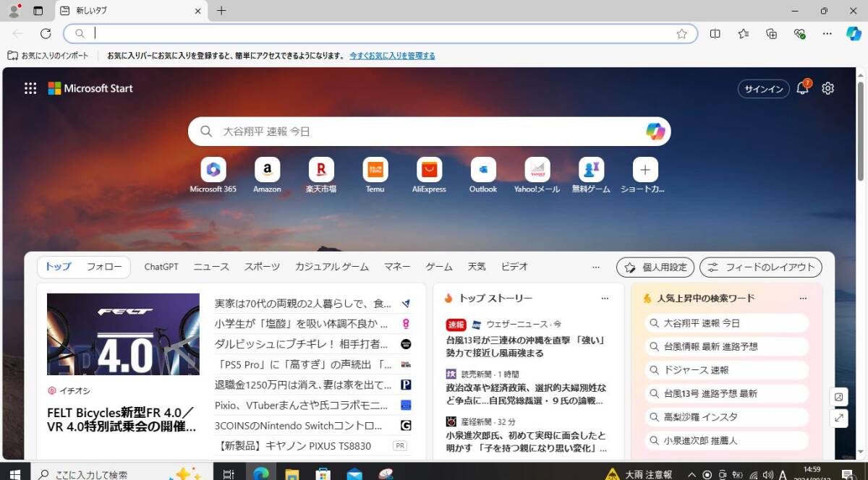868x480 pixels.
Task: Open split screen view icon
Action: (x=715, y=33)
